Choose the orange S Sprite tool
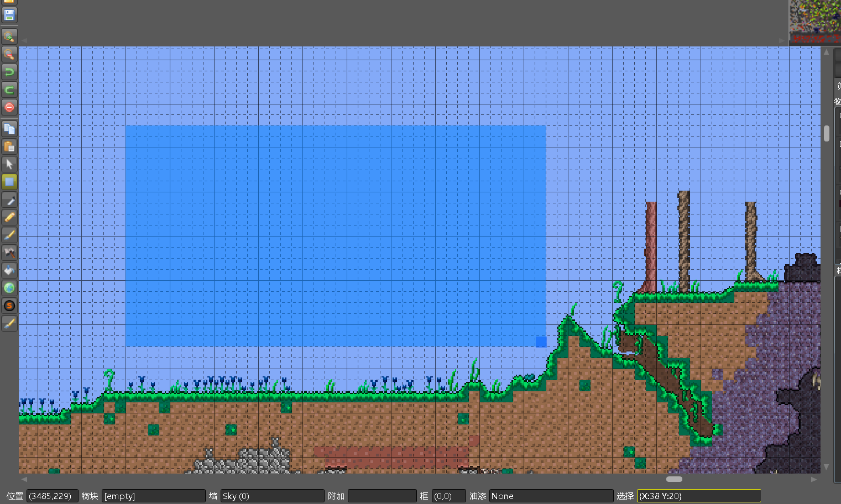The width and height of the screenshot is (841, 504). point(9,306)
